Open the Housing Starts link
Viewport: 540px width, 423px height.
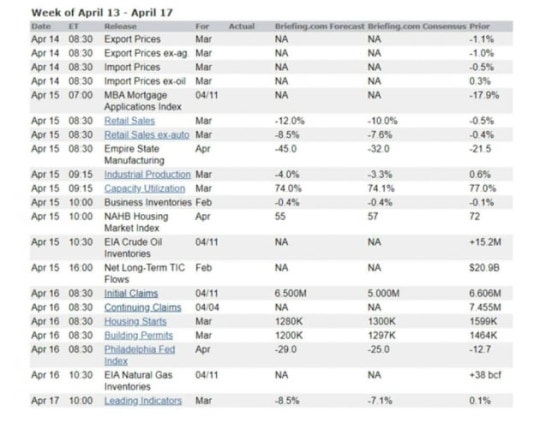click(135, 321)
